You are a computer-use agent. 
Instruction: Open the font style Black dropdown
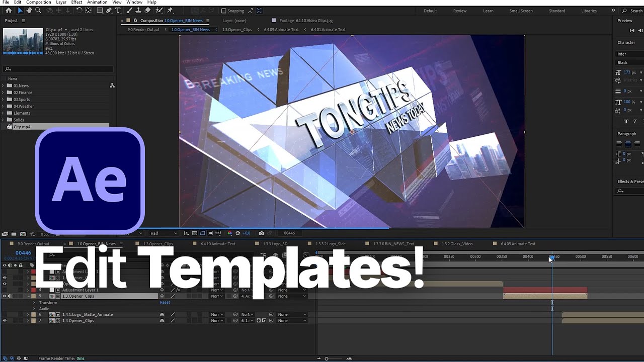629,63
